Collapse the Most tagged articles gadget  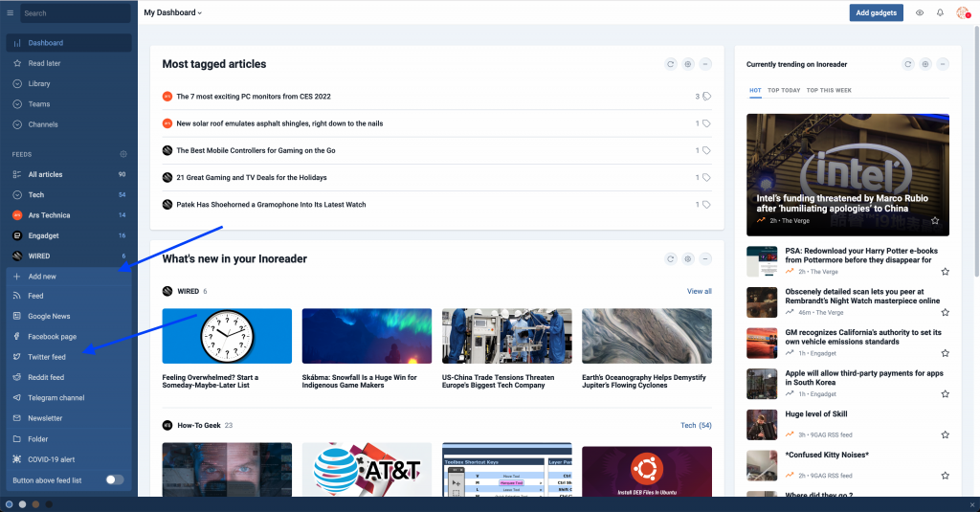tap(705, 64)
